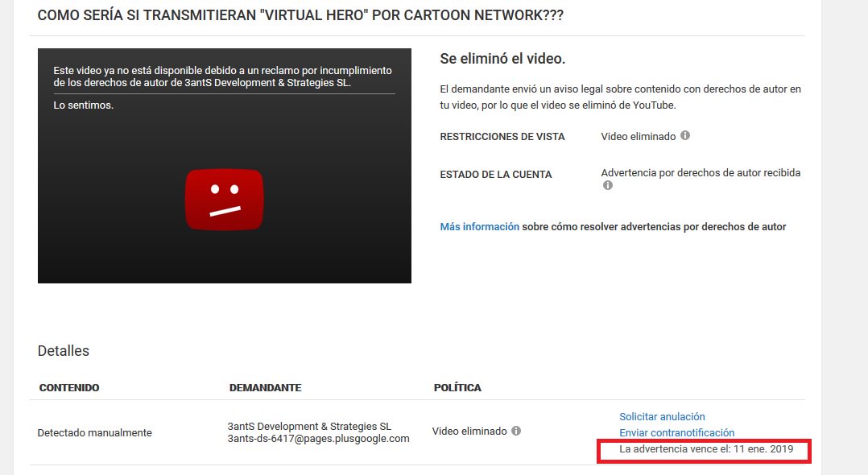This screenshot has width=868, height=475.
Task: Click the Lo sentimos. message in player
Action: point(83,105)
